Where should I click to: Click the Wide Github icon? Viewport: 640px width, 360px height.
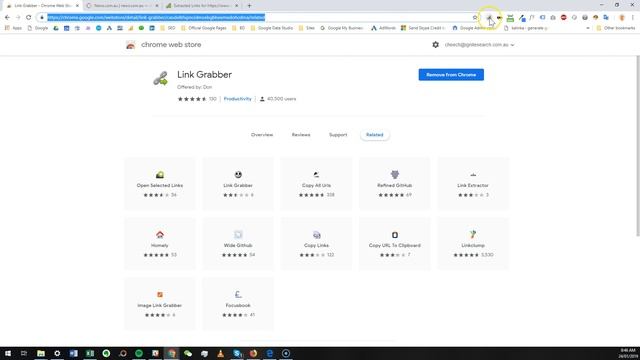tap(238, 235)
